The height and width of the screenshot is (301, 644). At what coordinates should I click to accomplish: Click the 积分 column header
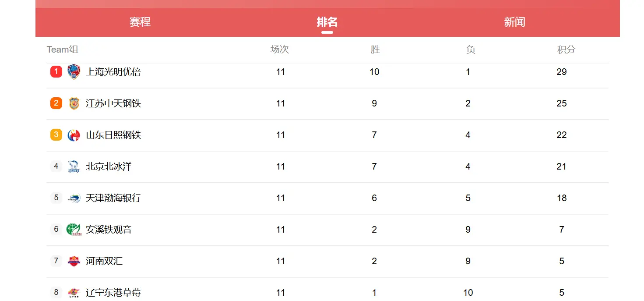point(566,50)
